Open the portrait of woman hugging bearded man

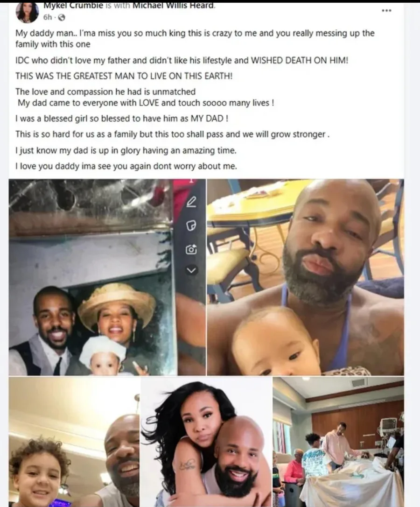206,442
